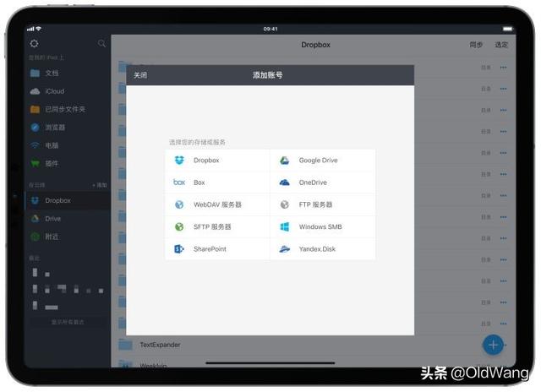This screenshot has width=541, height=392.
Task: Click the SharePoint S icon
Action: 179,248
